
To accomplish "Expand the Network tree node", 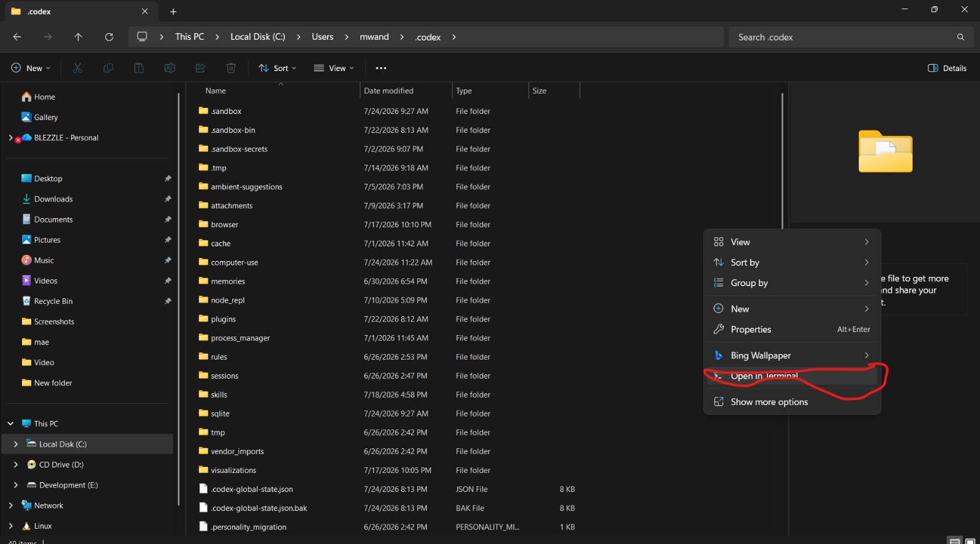I will pyautogui.click(x=10, y=505).
